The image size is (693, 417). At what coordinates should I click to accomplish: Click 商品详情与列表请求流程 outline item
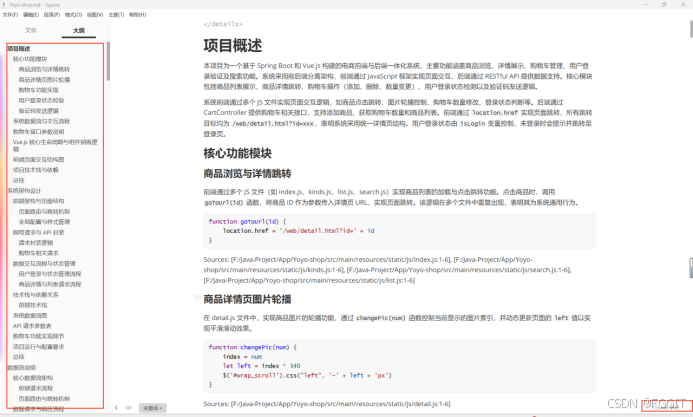tap(50, 284)
